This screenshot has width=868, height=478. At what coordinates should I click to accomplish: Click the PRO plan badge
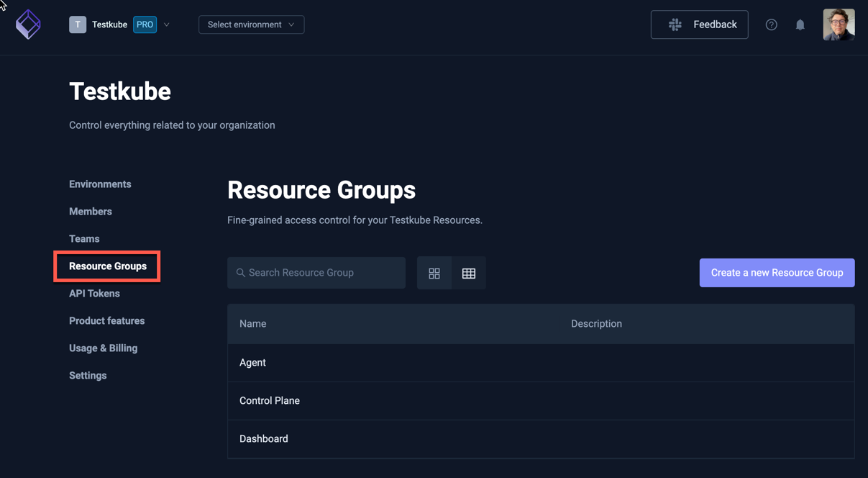click(145, 24)
